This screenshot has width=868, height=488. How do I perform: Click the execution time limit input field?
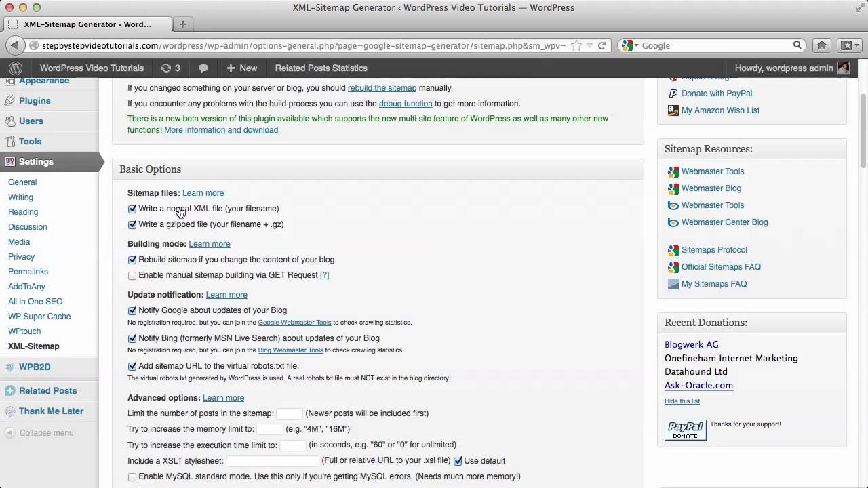[x=293, y=445]
